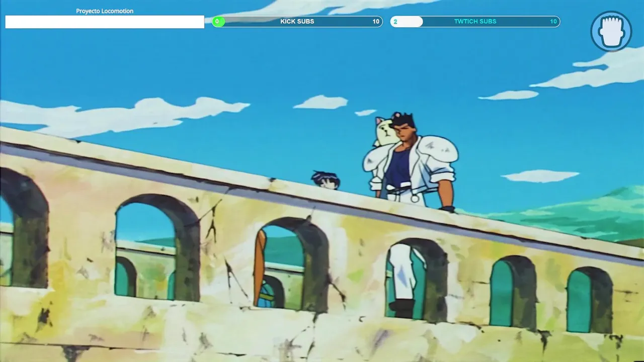Click the TWTICH SUBS progress bar

click(475, 22)
